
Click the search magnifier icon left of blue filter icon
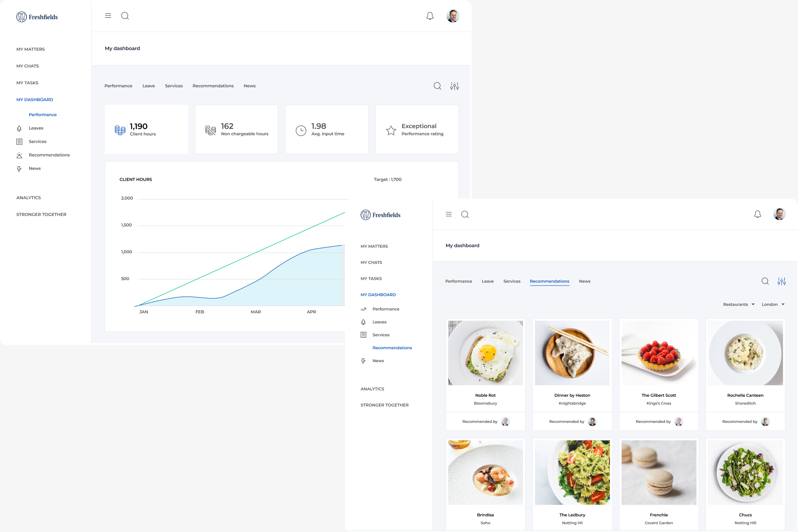765,282
